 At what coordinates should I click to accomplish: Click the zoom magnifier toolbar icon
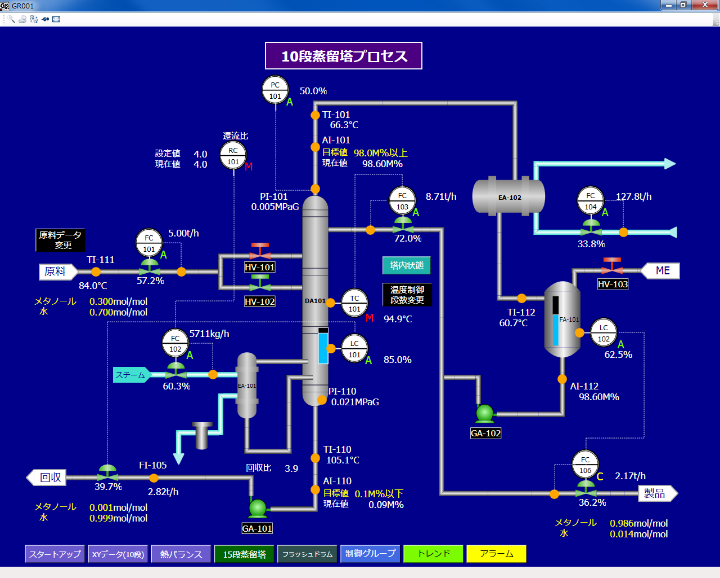(9, 19)
